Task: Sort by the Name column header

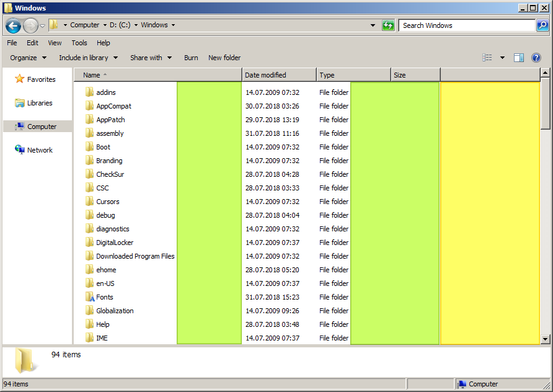Action: coord(157,75)
